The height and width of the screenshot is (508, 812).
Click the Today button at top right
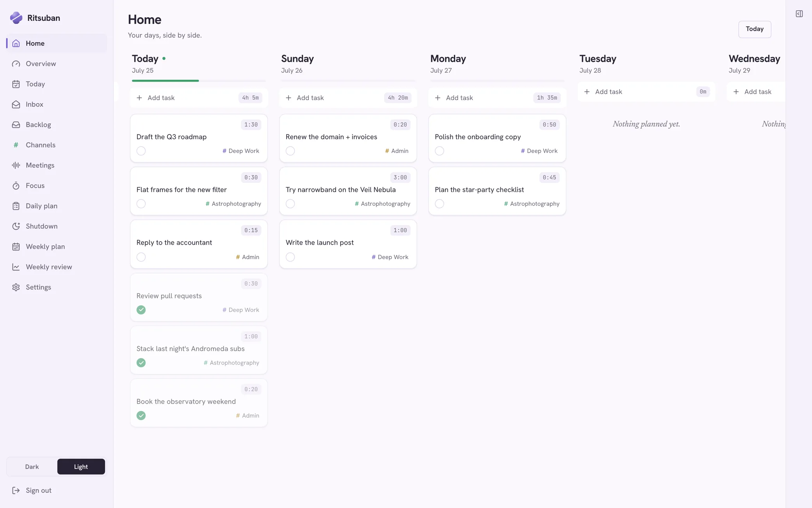(x=755, y=29)
